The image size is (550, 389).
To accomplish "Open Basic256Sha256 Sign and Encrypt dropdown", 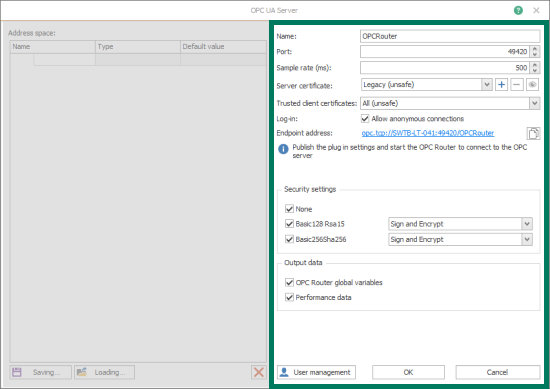I will click(527, 239).
